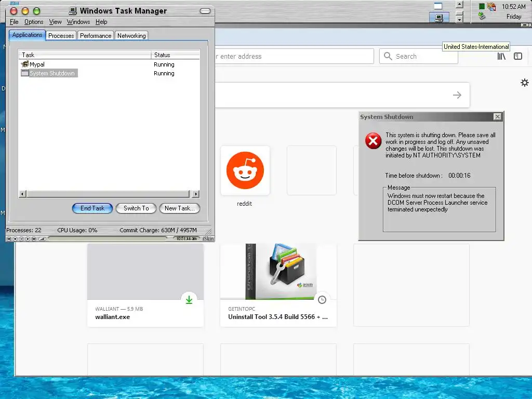Click the Task Manager taskbar button
532x399 pixels.
coord(439,17)
